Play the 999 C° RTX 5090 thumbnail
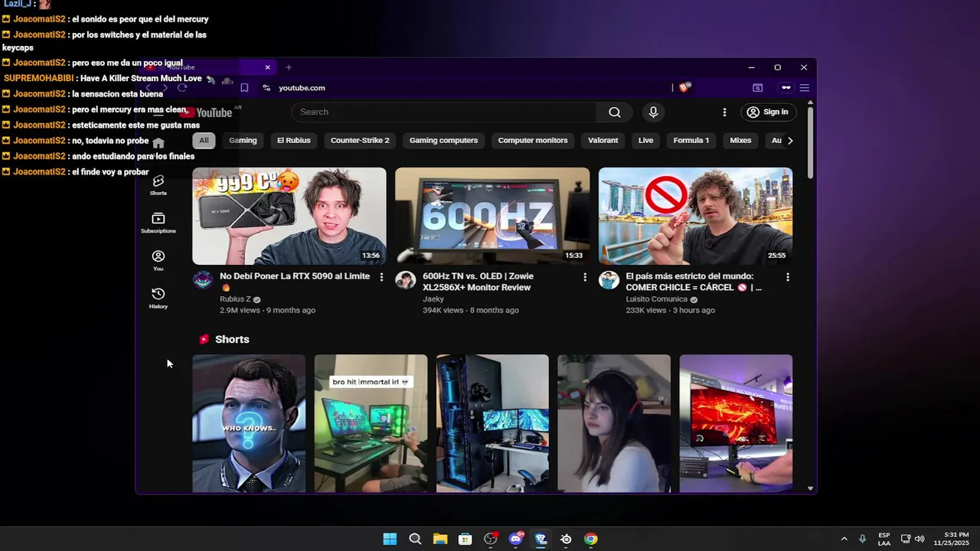Screen dimensions: 980x551 point(289,216)
